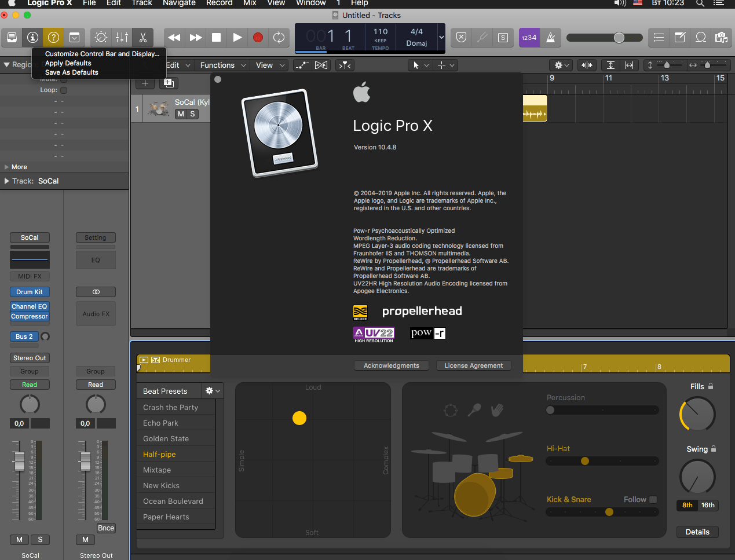735x560 pixels.
Task: Click the License Agreement button
Action: [473, 365]
